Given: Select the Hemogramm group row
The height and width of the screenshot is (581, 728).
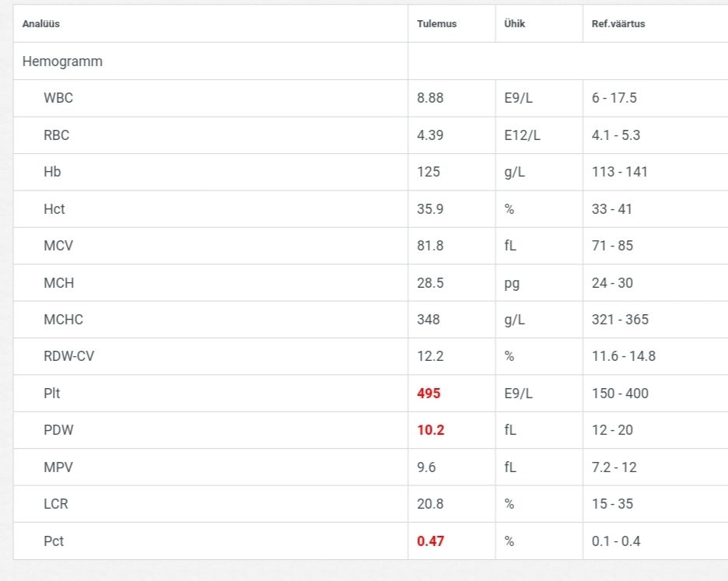Looking at the screenshot, I should 62,61.
